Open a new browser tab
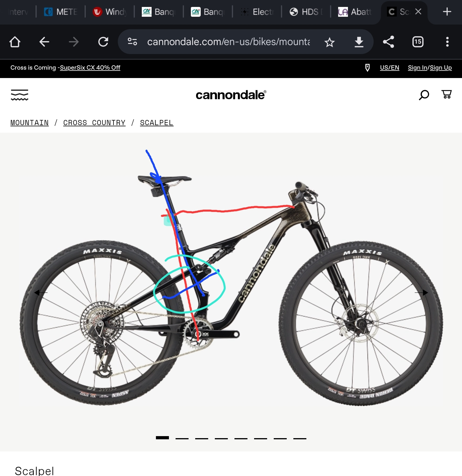This screenshot has width=462, height=476. tap(447, 12)
